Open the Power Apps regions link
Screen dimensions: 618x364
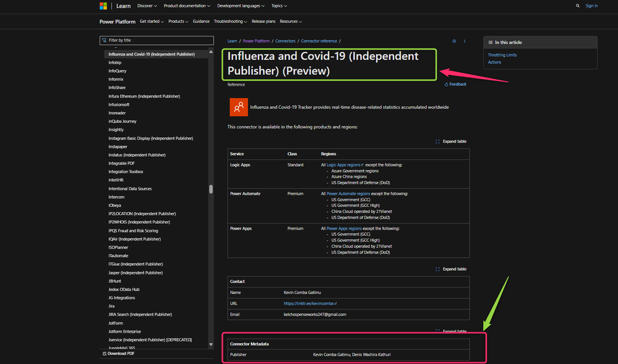click(x=344, y=229)
